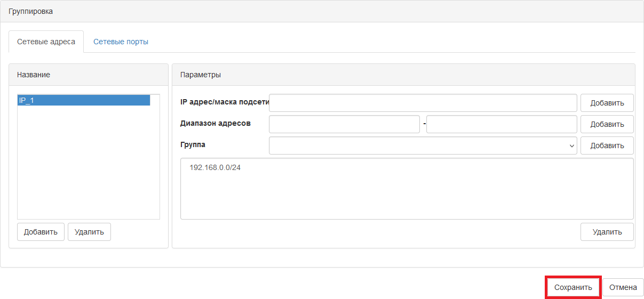
Task: Focus the IP адрес/маска подсети field
Action: (423, 103)
